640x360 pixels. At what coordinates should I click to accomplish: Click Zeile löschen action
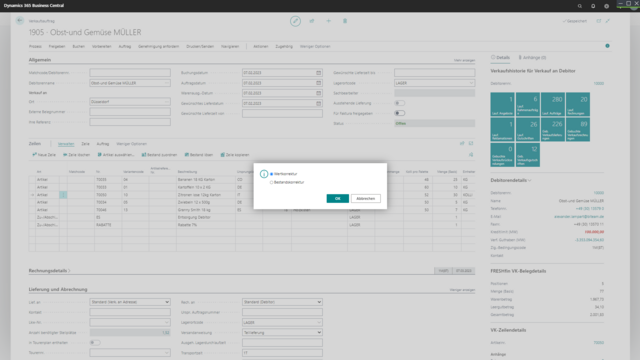pos(76,155)
